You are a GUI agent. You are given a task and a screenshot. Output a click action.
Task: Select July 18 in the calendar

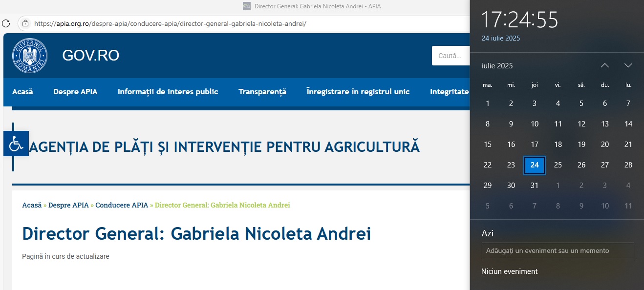tap(558, 145)
